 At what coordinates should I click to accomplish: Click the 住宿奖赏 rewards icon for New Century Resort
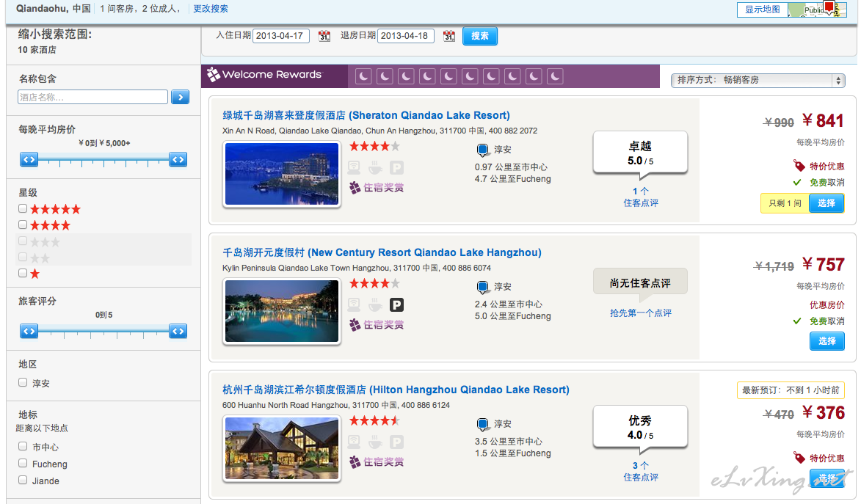pos(355,324)
